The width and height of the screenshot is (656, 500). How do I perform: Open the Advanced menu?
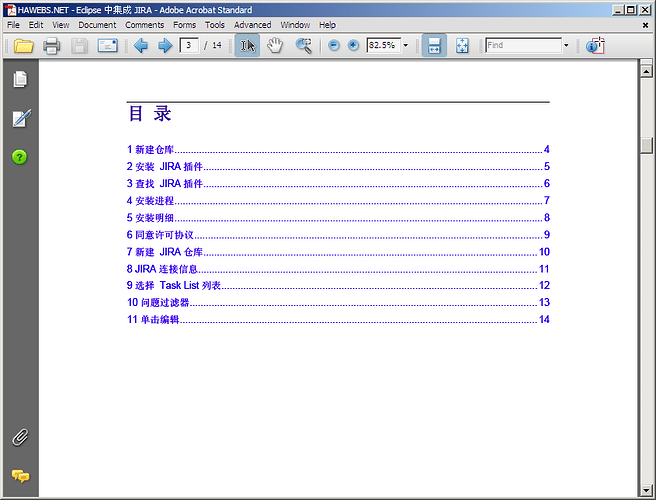click(252, 24)
